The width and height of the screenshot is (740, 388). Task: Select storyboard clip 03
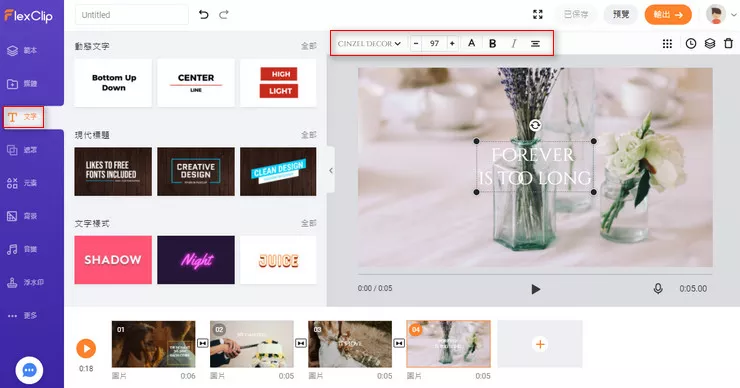click(x=350, y=344)
